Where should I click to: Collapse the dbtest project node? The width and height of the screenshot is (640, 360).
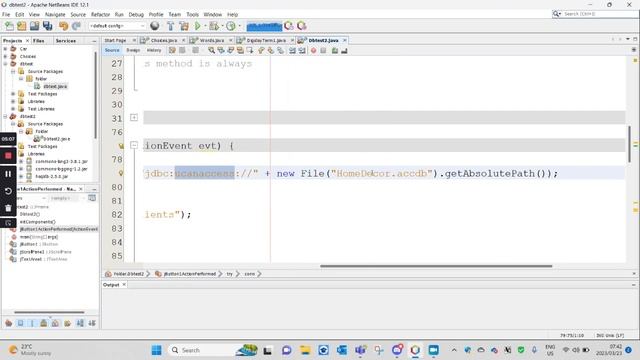coord(5,64)
